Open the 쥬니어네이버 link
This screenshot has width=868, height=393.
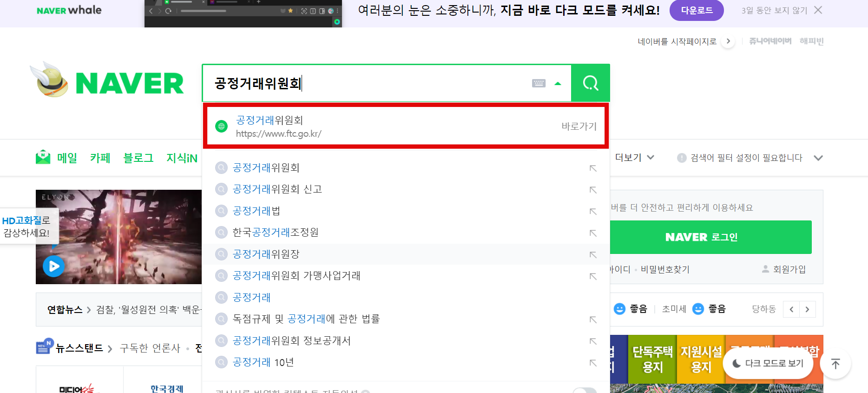(770, 41)
